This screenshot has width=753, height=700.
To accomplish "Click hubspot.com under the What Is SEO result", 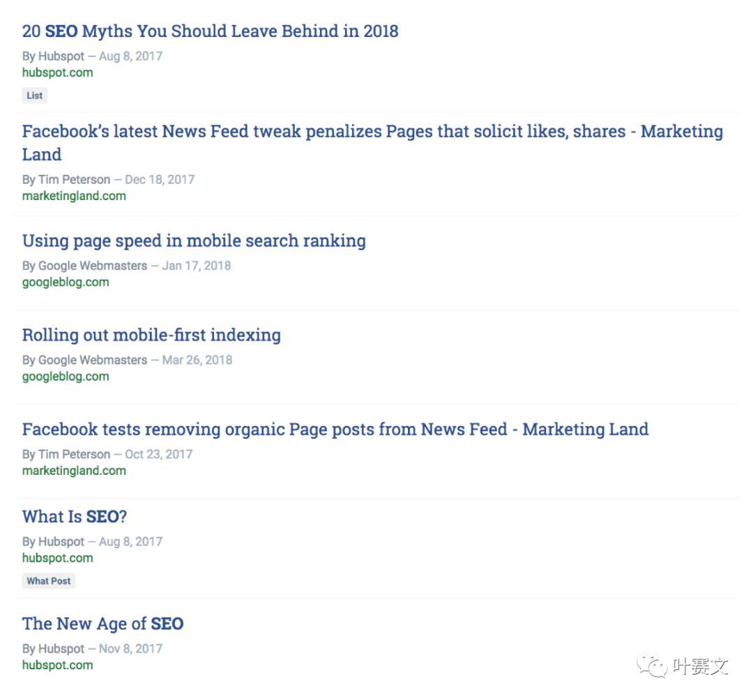I will [58, 558].
